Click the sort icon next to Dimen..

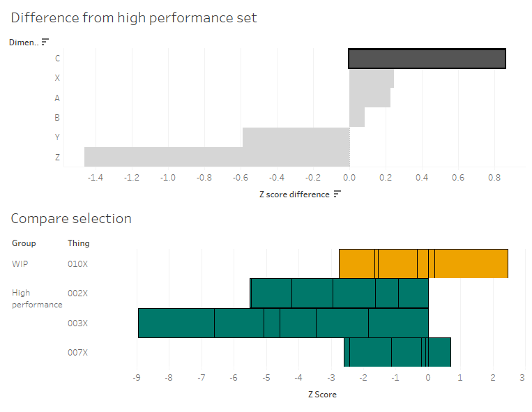point(45,42)
